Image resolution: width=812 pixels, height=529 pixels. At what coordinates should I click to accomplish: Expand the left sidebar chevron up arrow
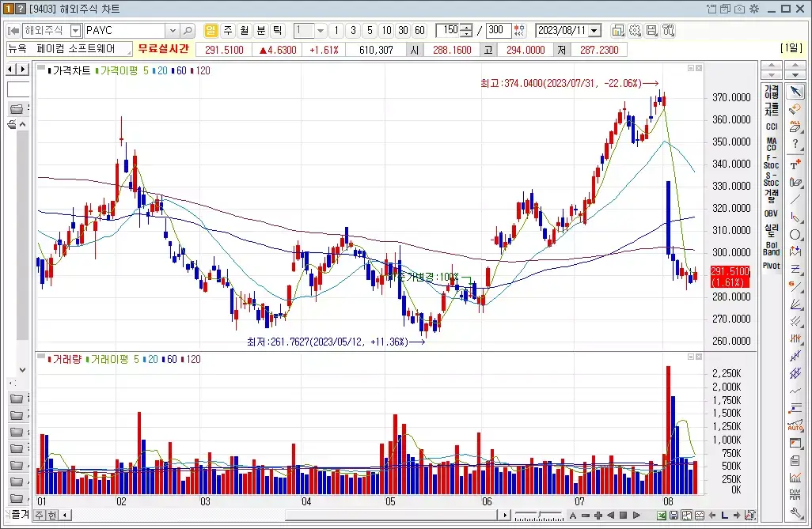click(22, 124)
